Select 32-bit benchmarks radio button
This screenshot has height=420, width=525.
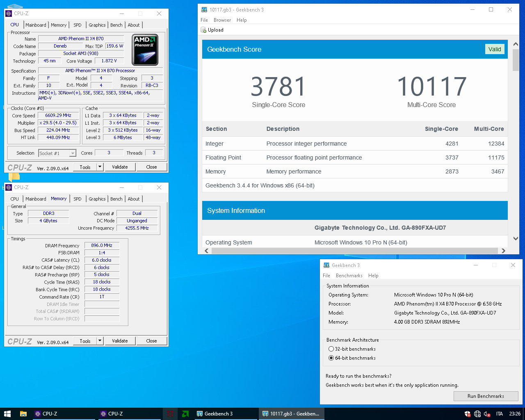331,349
